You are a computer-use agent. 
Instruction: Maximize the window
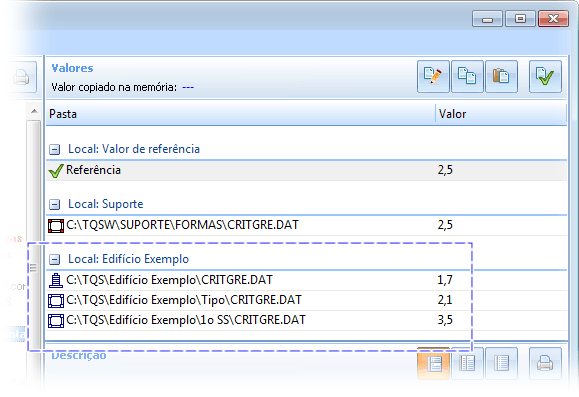coord(520,19)
